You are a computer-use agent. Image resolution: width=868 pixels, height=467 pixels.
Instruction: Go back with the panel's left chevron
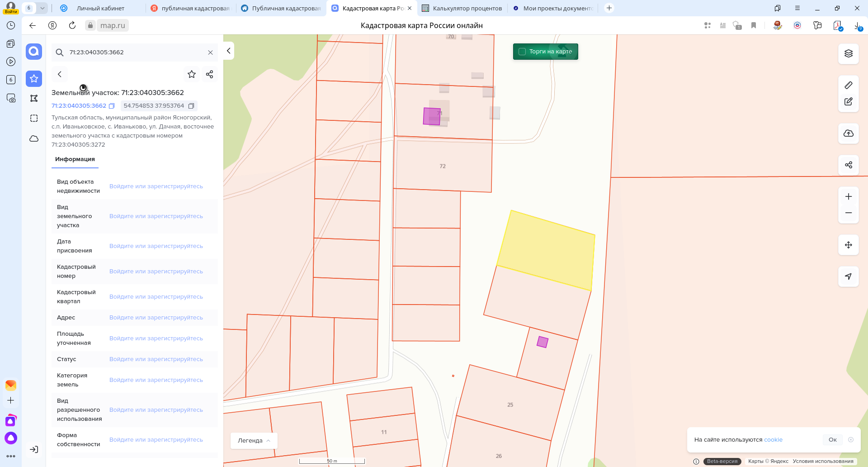60,74
